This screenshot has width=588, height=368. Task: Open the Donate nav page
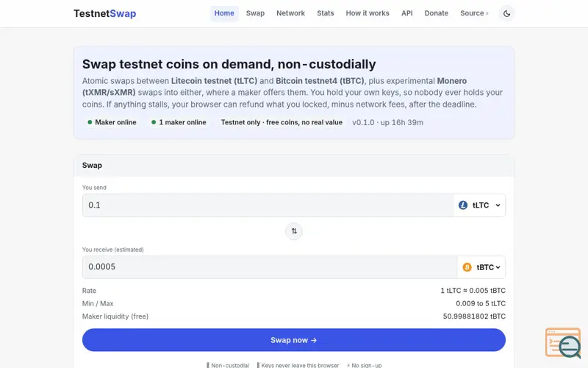pyautogui.click(x=436, y=13)
